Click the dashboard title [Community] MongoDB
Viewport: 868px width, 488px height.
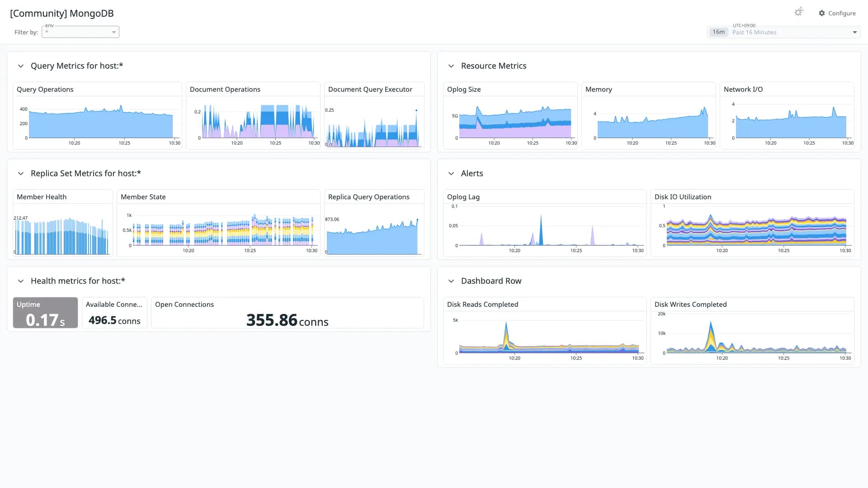point(62,14)
